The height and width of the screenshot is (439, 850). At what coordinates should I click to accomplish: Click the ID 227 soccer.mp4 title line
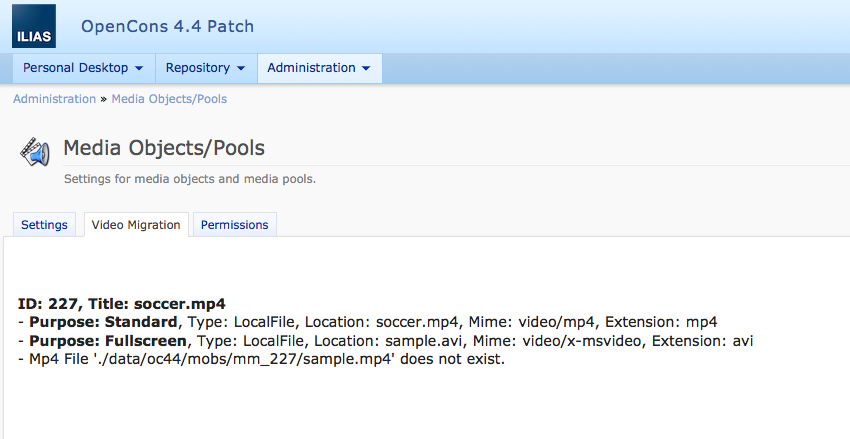coord(122,304)
